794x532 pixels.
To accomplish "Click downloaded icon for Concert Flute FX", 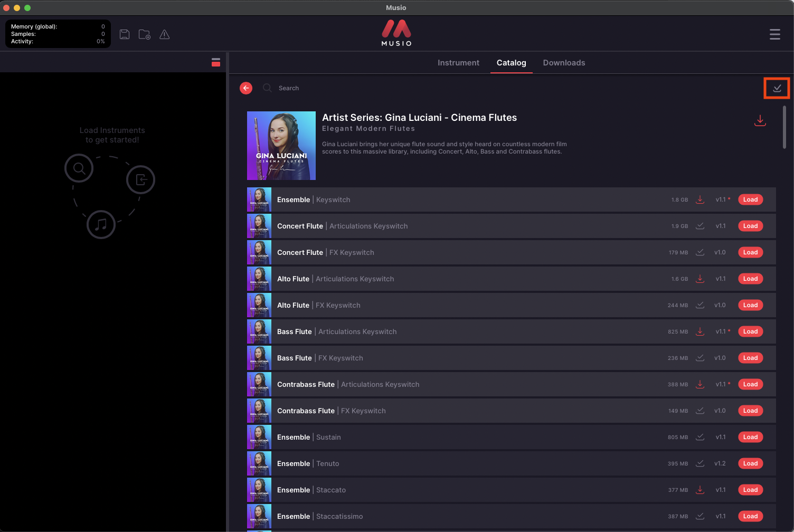I will 700,252.
